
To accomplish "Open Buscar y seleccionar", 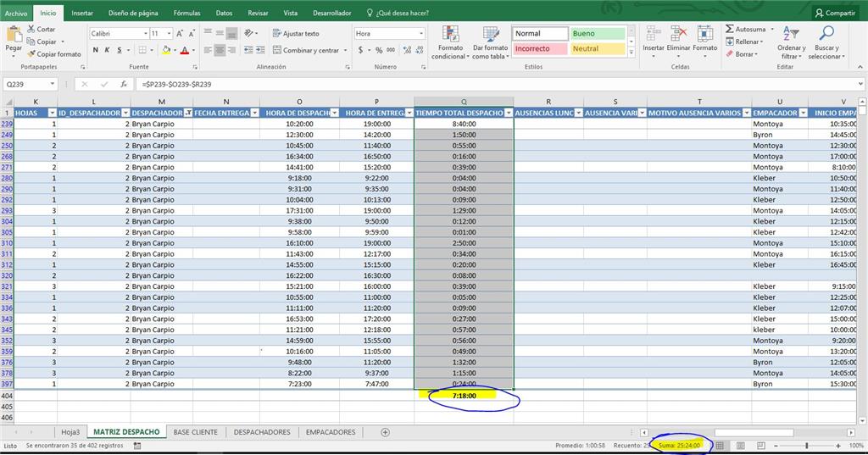I will pyautogui.click(x=826, y=42).
